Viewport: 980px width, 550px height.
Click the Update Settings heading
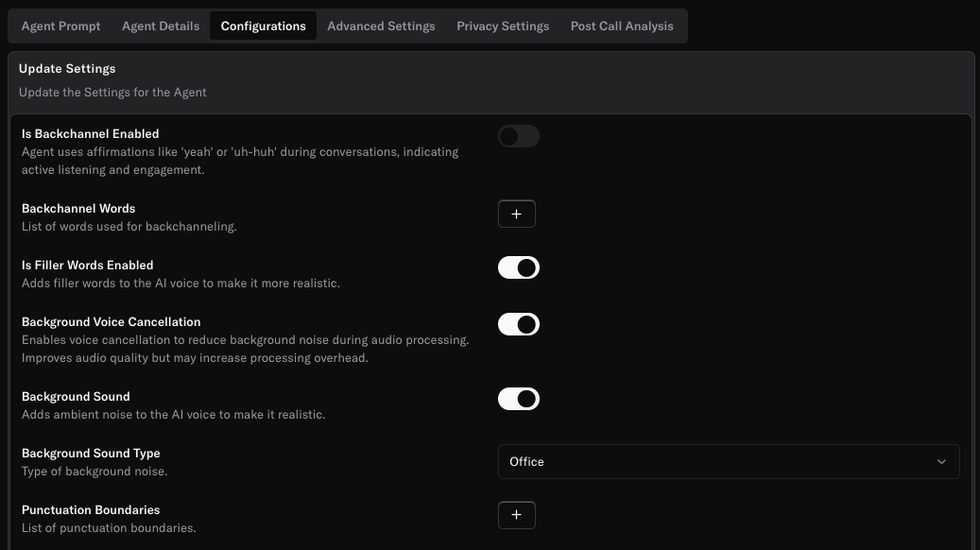coord(67,68)
